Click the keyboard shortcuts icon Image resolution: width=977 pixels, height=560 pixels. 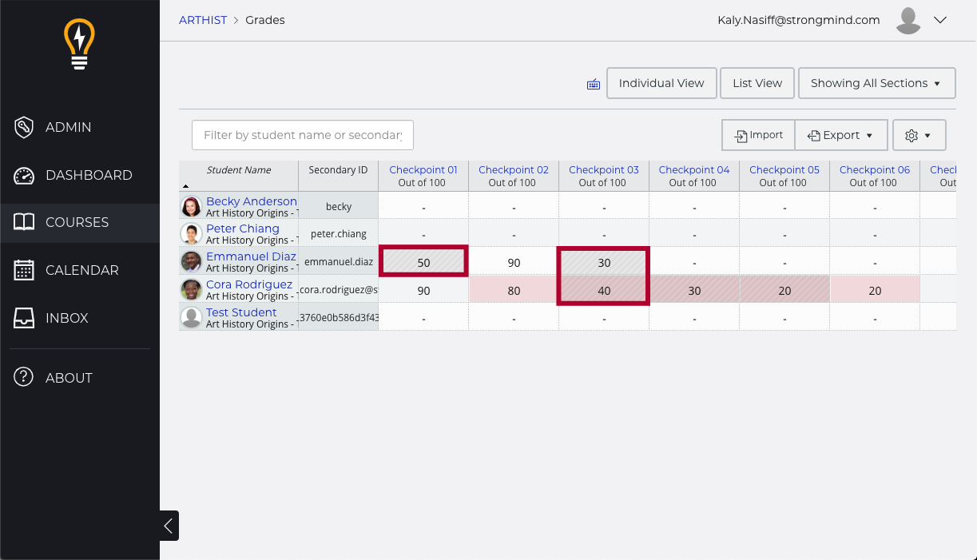[594, 84]
